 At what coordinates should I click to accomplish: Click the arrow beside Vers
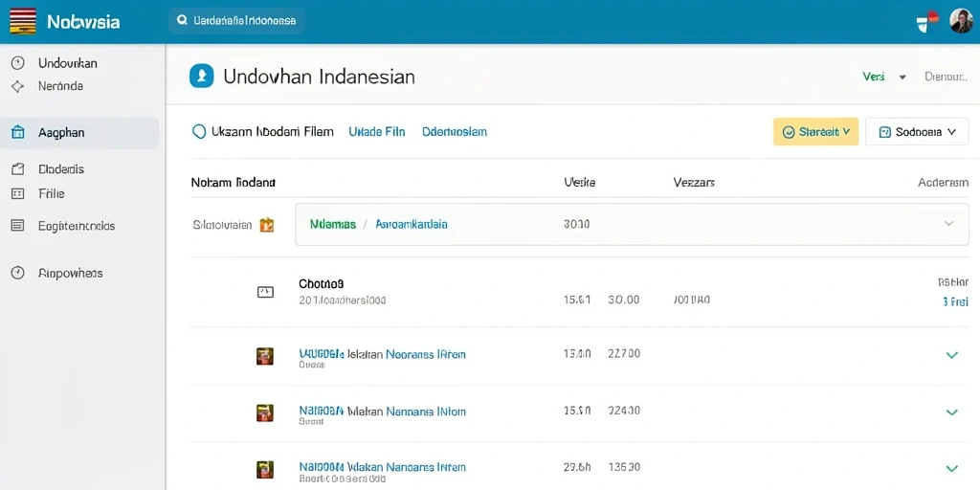pyautogui.click(x=902, y=78)
